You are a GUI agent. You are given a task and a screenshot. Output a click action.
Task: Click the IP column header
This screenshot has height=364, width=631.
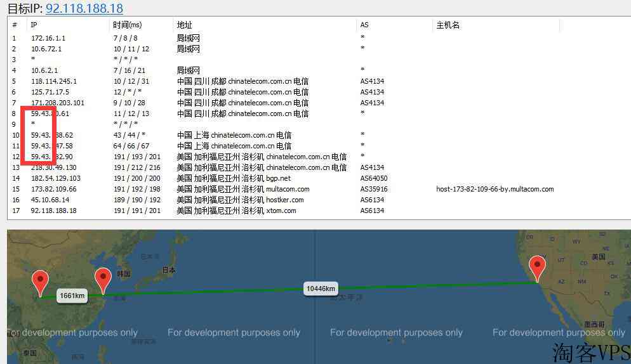pyautogui.click(x=34, y=25)
